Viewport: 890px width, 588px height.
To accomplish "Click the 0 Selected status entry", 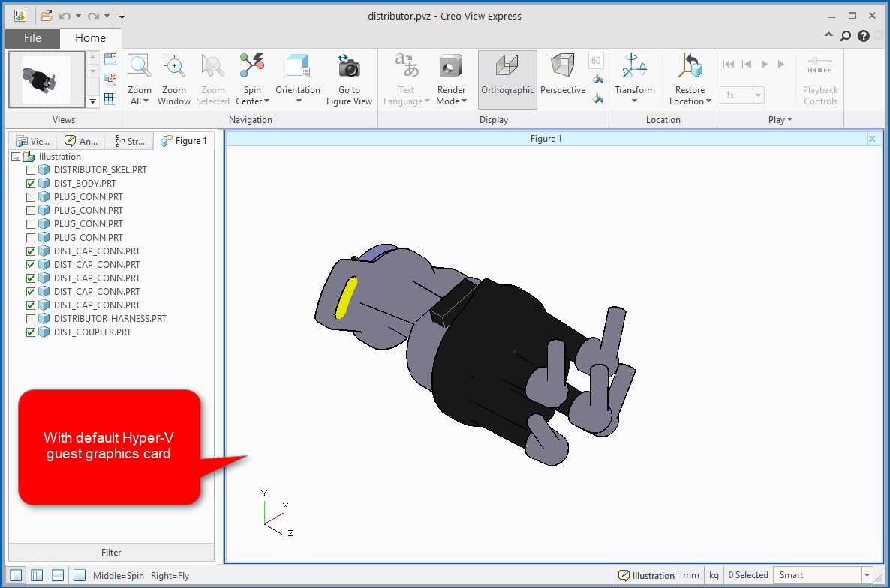I will coord(748,575).
